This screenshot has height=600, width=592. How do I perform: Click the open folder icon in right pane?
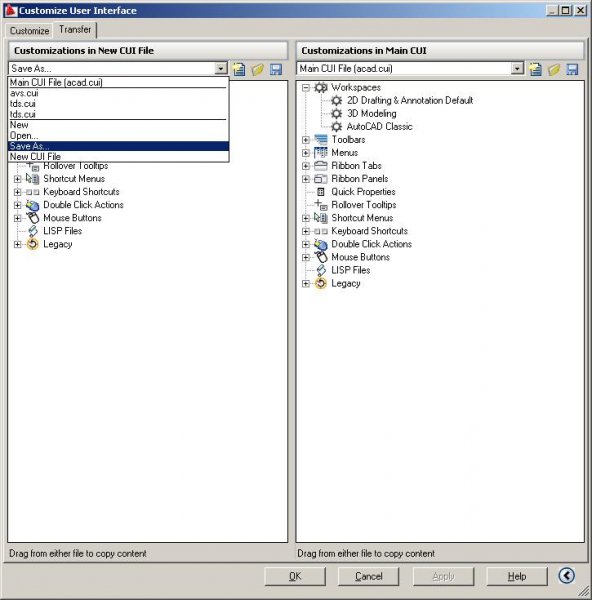[x=554, y=69]
